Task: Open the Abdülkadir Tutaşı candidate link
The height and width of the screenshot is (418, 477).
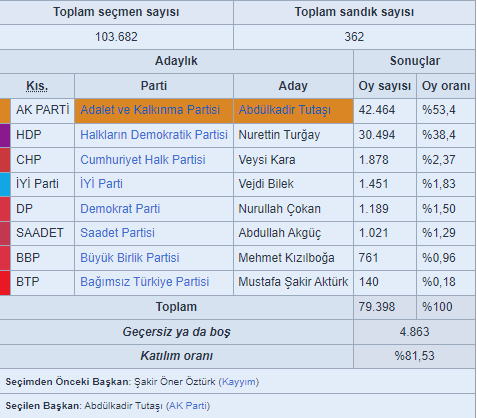Action: point(285,110)
